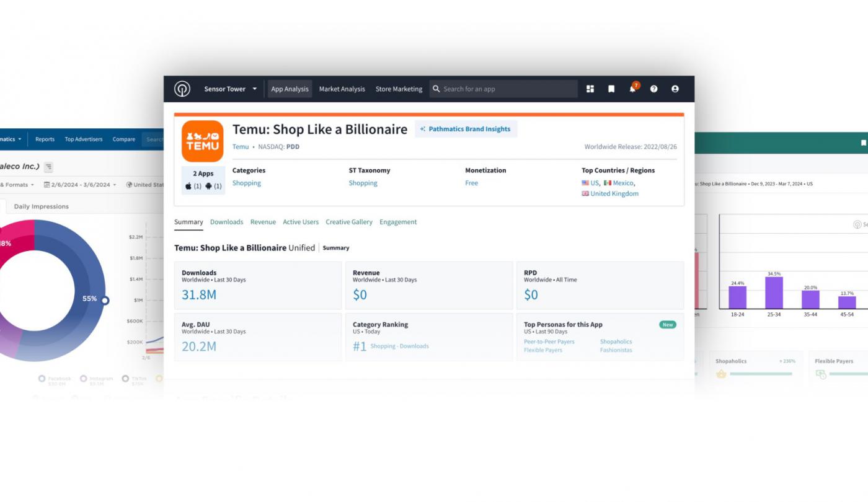The image size is (868, 502).
Task: Open the Fashionistas persona link
Action: tap(616, 350)
